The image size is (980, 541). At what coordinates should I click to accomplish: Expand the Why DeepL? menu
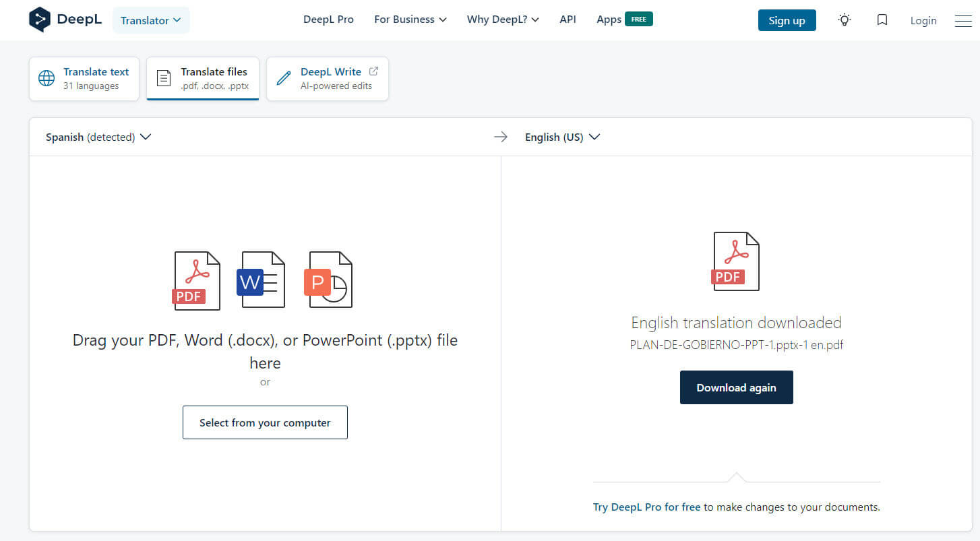pos(503,20)
